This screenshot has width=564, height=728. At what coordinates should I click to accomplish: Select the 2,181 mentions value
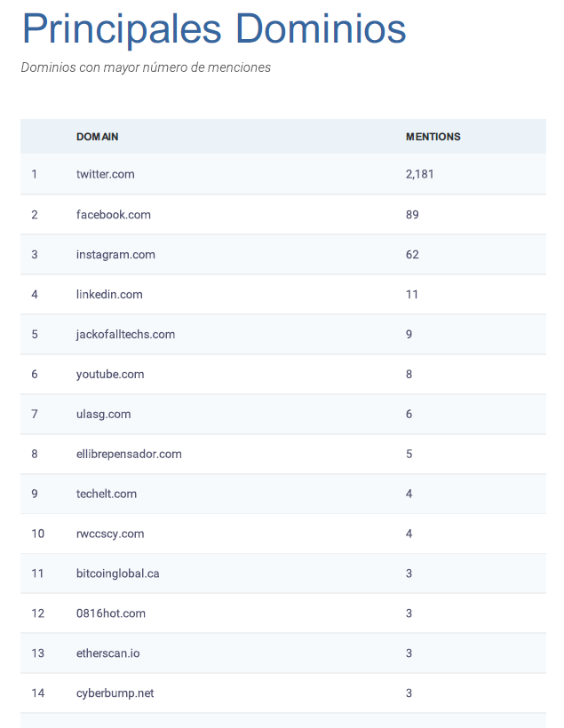pyautogui.click(x=419, y=174)
